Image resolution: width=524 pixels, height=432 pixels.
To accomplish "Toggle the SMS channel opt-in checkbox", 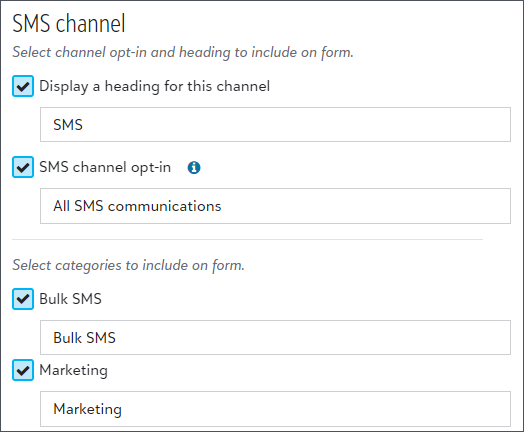I will click(x=23, y=167).
